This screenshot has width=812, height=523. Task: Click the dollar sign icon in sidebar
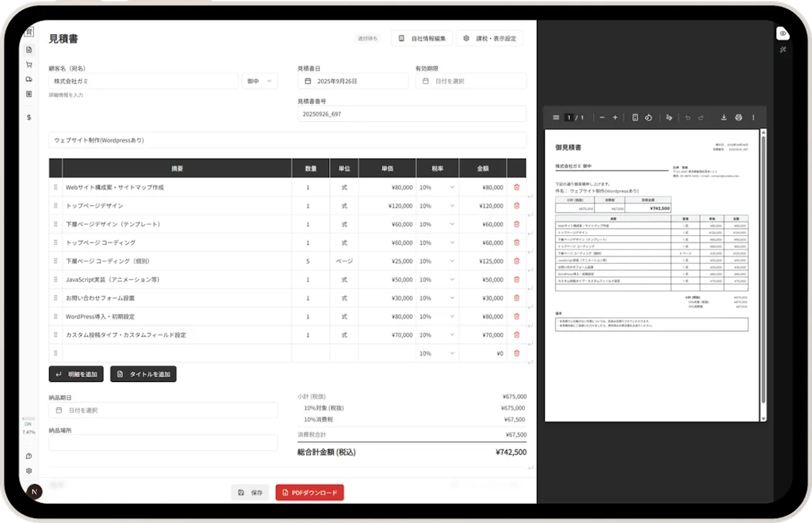29,117
